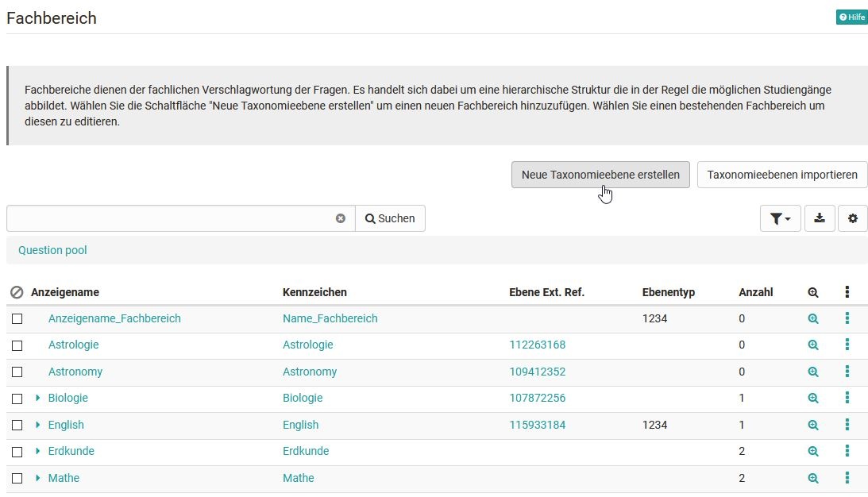The height and width of the screenshot is (497, 868).
Task: Click Neue Taxonomieebene erstellen button
Action: [600, 175]
